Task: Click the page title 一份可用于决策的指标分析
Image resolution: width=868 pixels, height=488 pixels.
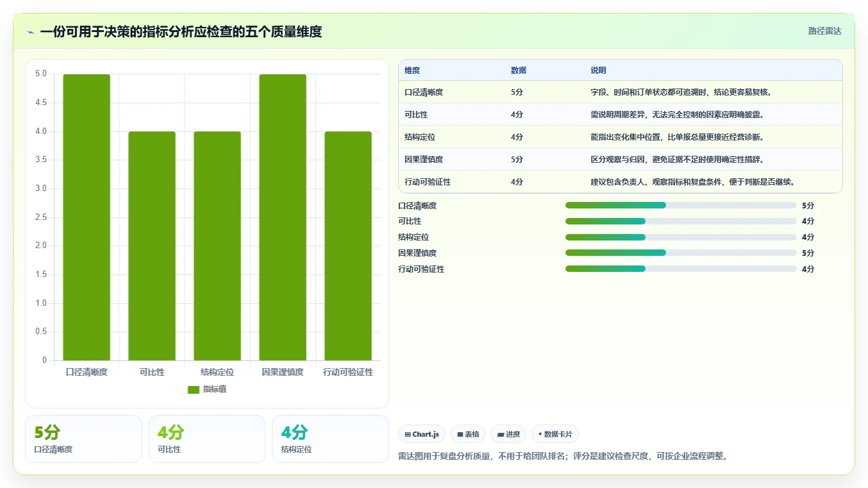Action: (181, 32)
